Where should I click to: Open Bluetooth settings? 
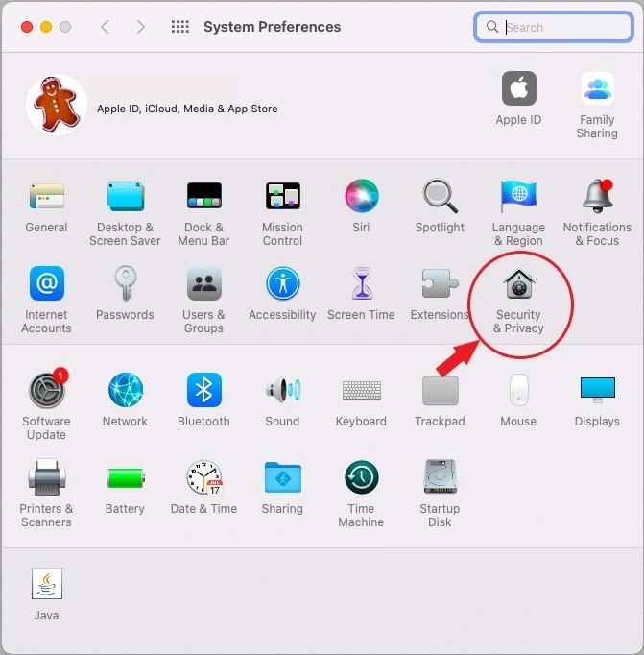point(203,390)
